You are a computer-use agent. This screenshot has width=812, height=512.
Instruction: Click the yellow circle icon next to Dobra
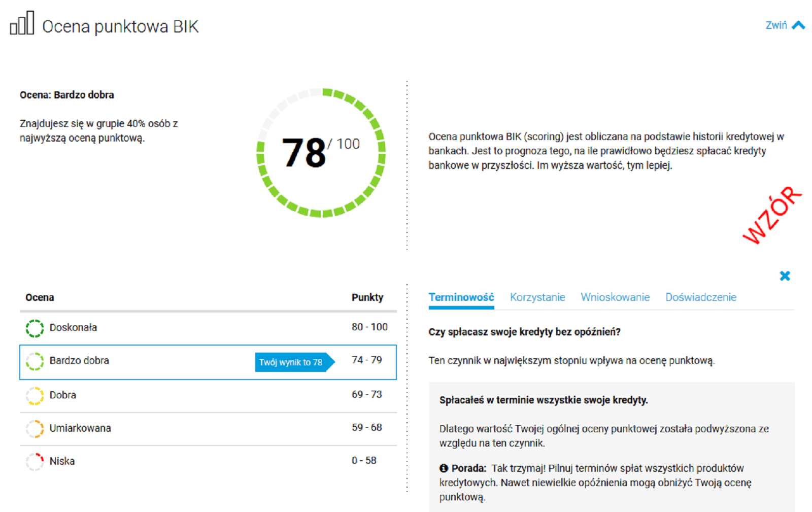point(35,396)
